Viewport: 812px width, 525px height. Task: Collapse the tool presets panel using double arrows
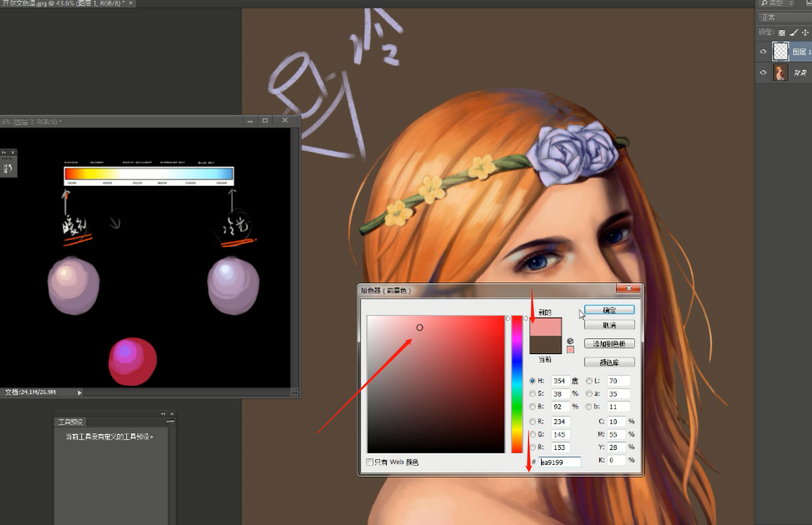[x=163, y=414]
